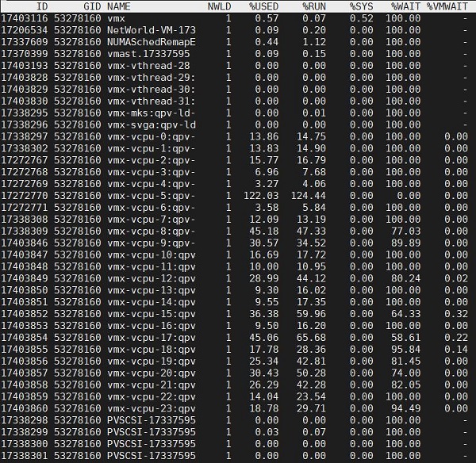476x463 pixels.
Task: Select the vmx-mks:qpv-ld- name
Action: [x=152, y=113]
